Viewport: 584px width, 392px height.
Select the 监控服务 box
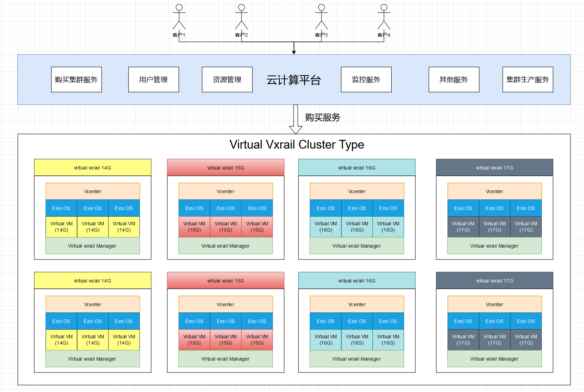coord(366,80)
